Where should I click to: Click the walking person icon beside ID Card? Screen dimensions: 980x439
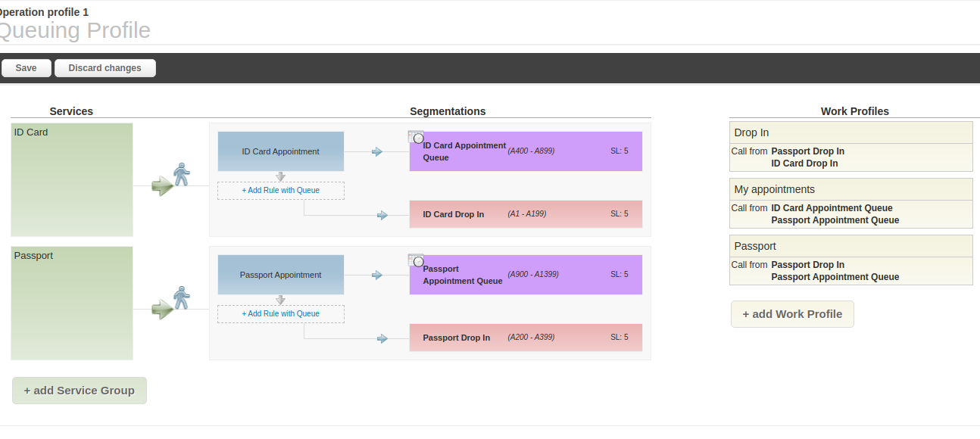tap(181, 175)
